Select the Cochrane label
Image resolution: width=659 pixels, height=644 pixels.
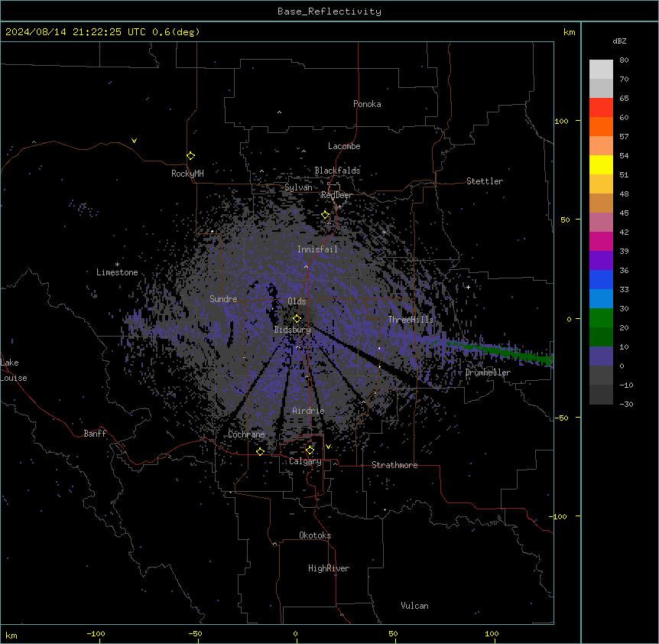click(x=247, y=434)
